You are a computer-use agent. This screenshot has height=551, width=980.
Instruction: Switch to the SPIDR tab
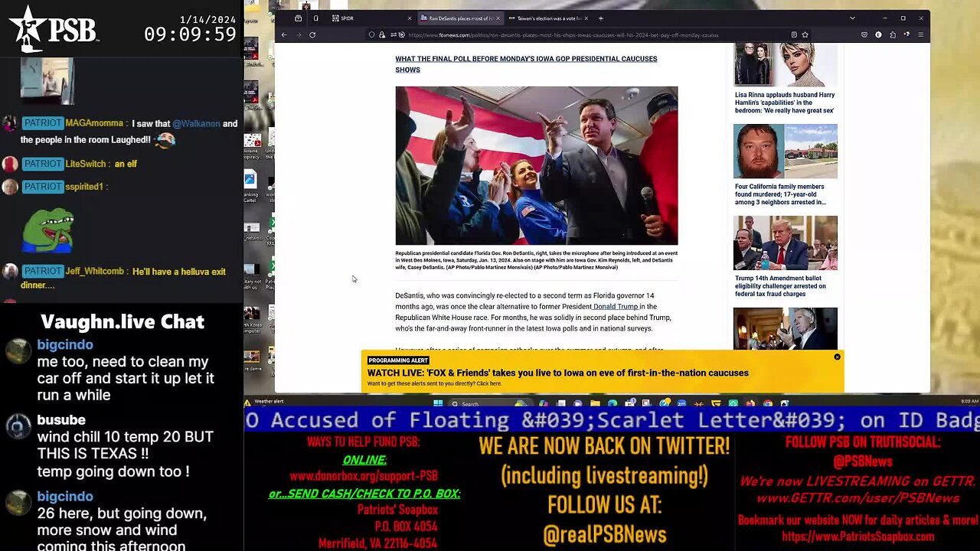(x=371, y=18)
